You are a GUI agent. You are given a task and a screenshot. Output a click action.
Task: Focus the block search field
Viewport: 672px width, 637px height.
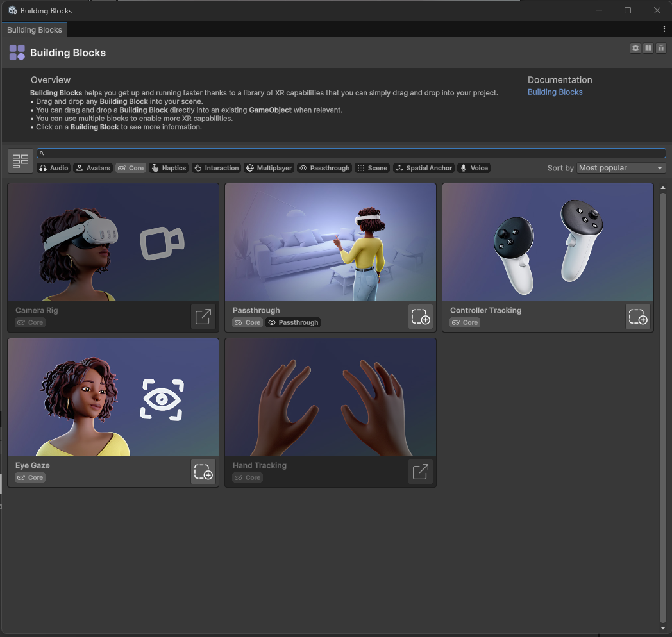[351, 153]
